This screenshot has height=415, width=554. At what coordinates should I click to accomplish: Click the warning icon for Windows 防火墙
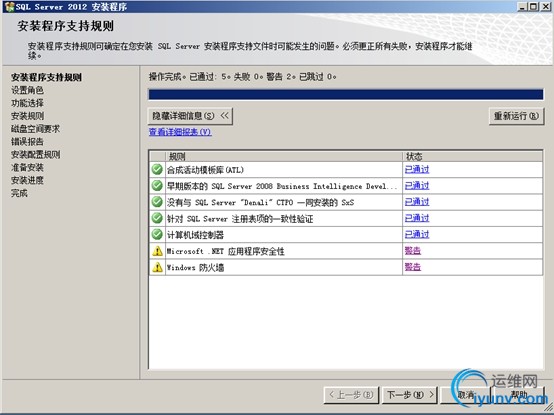(157, 267)
